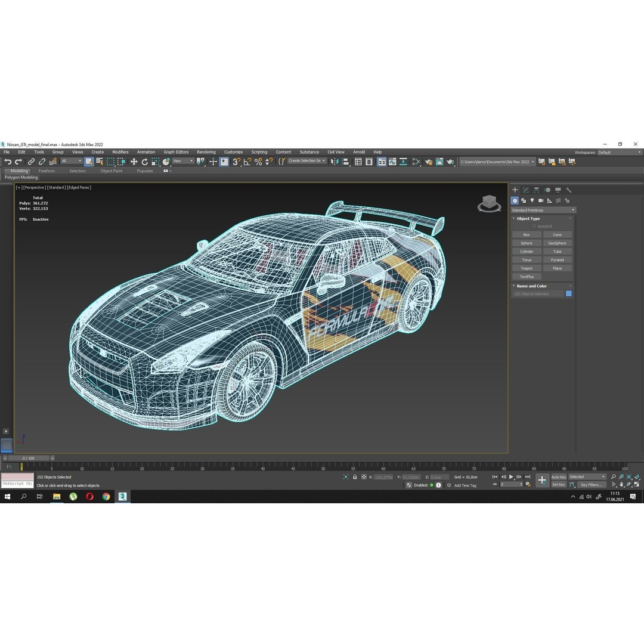644x644 pixels.
Task: Create a Teapot primitive
Action: coord(527,268)
